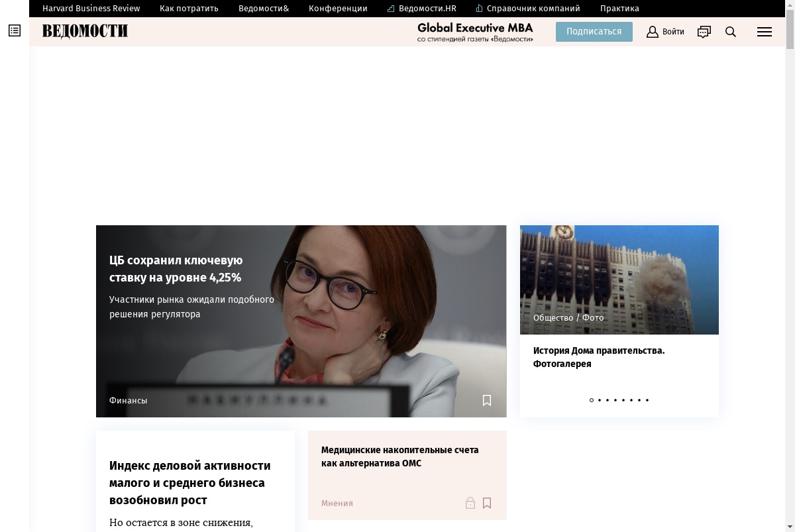795x532 pixels.
Task: Open Медицинские накопительные счета article headline
Action: 399,456
